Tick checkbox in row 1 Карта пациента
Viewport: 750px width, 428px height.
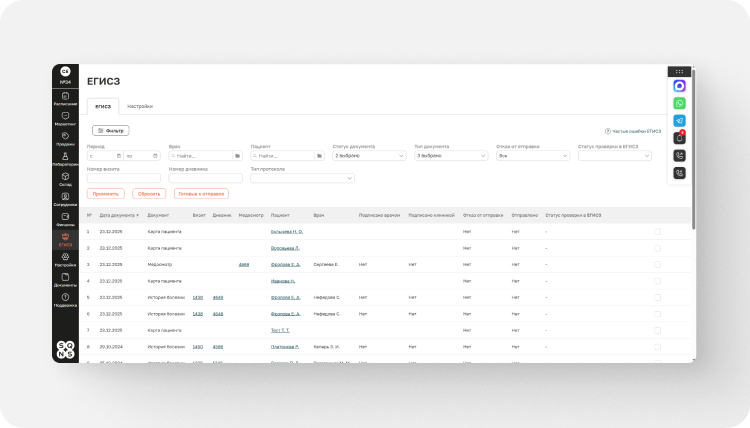tap(657, 231)
